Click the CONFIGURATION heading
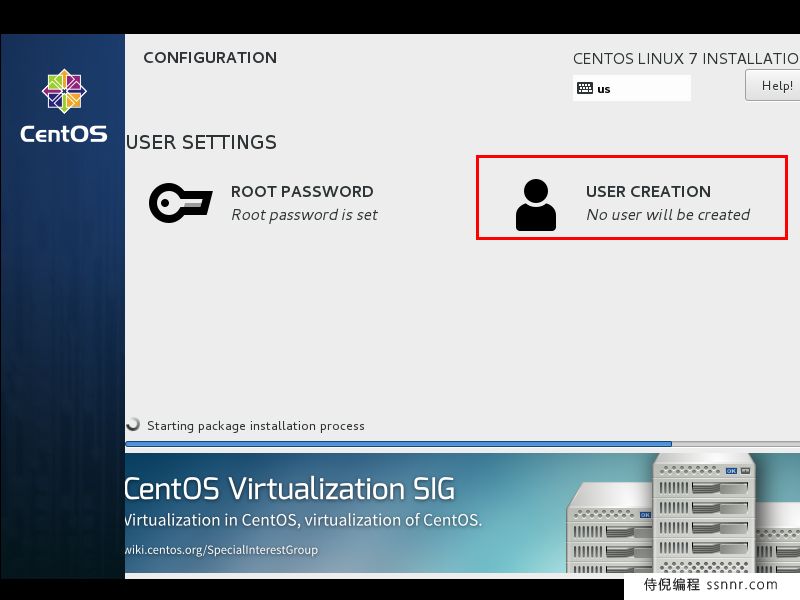Screen dimensions: 800x600 coord(210,58)
